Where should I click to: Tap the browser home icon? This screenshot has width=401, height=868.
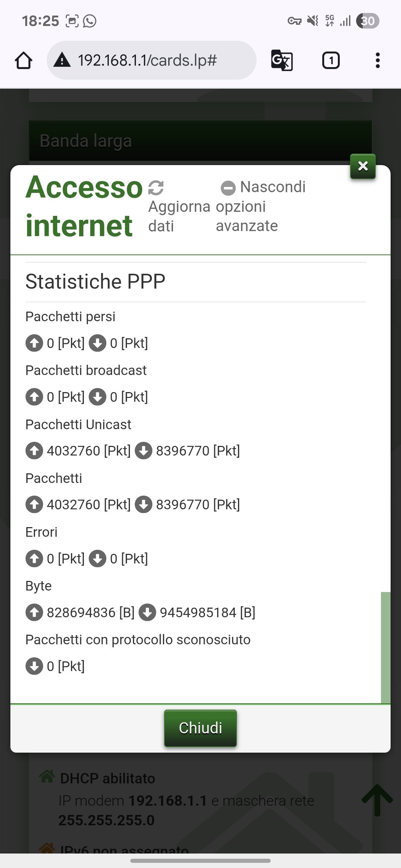click(23, 60)
